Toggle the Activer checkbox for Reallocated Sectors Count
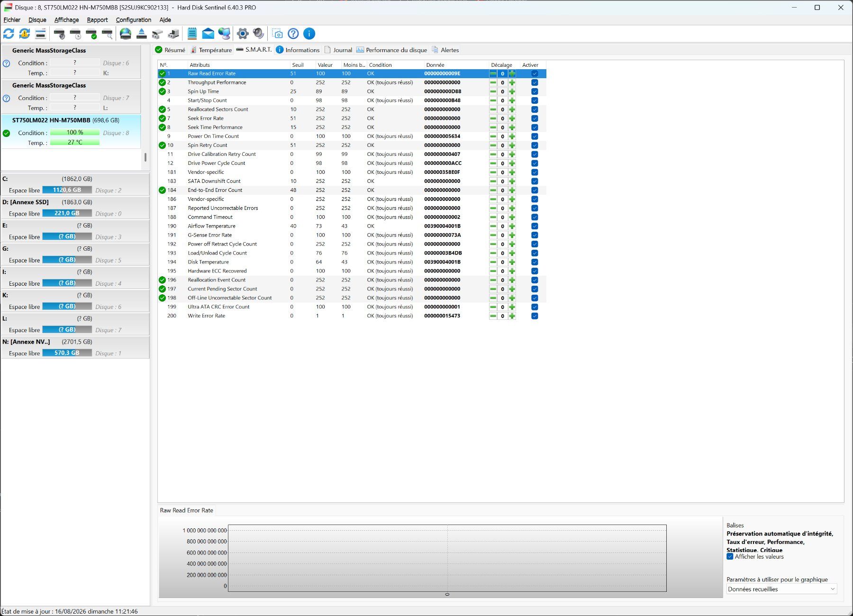This screenshot has height=616, width=853. [535, 109]
